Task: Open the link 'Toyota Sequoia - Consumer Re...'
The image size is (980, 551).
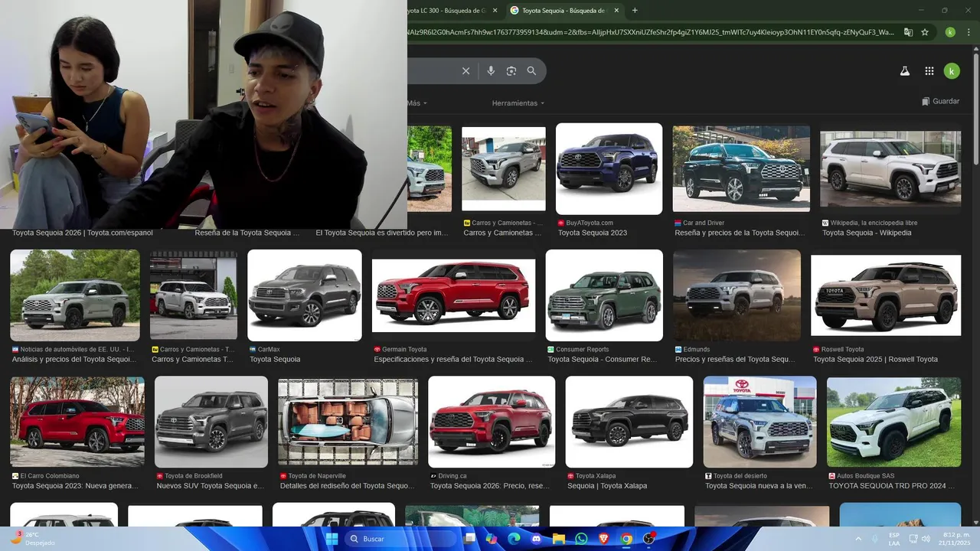Action: tap(603, 359)
